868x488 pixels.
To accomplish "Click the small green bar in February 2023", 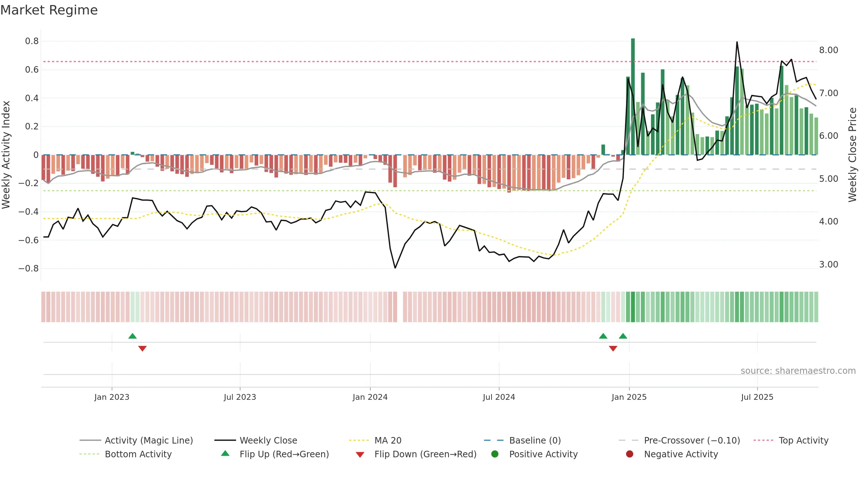I will click(132, 153).
